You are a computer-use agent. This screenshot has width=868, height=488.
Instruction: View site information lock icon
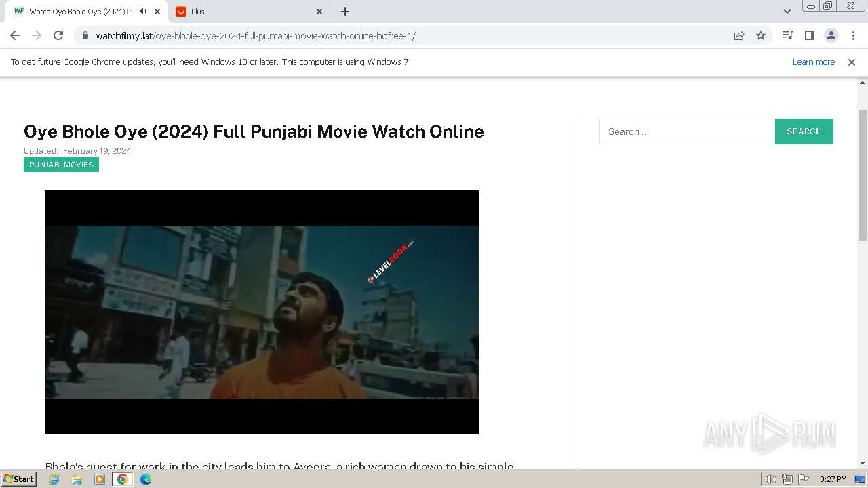tap(85, 35)
